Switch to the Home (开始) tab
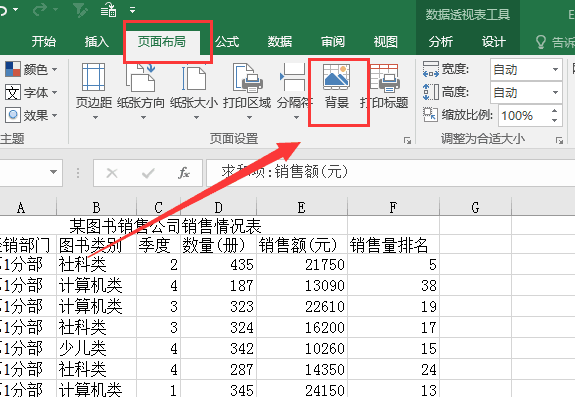The height and width of the screenshot is (397, 575). click(44, 42)
